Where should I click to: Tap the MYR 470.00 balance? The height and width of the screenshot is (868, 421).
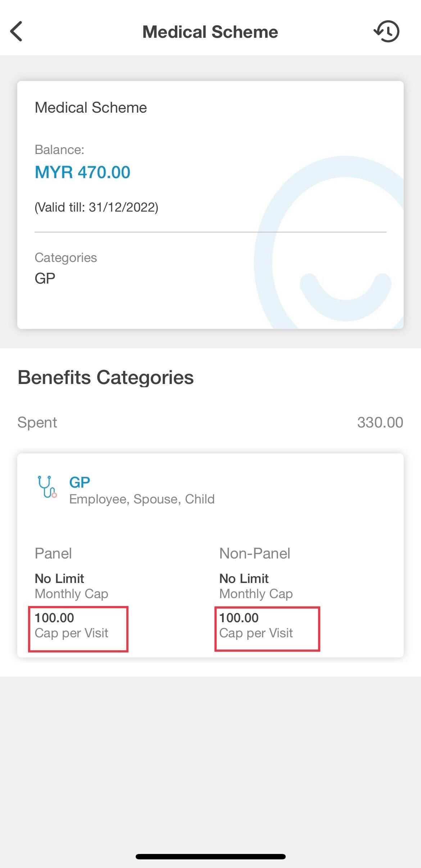click(82, 172)
